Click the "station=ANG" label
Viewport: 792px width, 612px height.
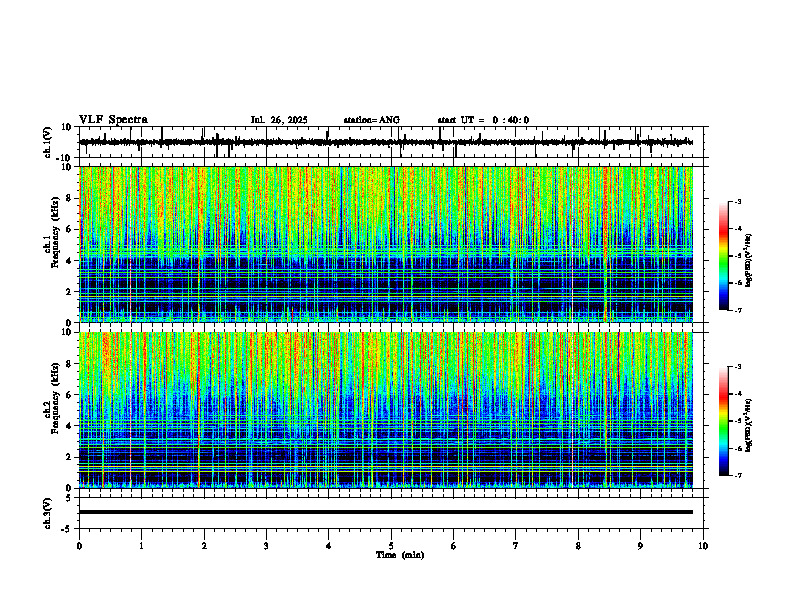371,120
